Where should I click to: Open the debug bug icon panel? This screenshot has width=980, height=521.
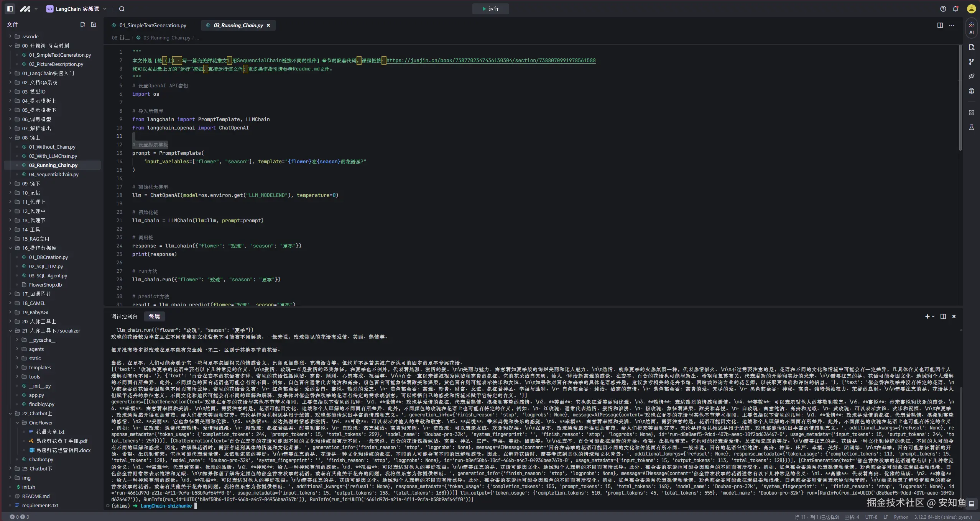971,91
